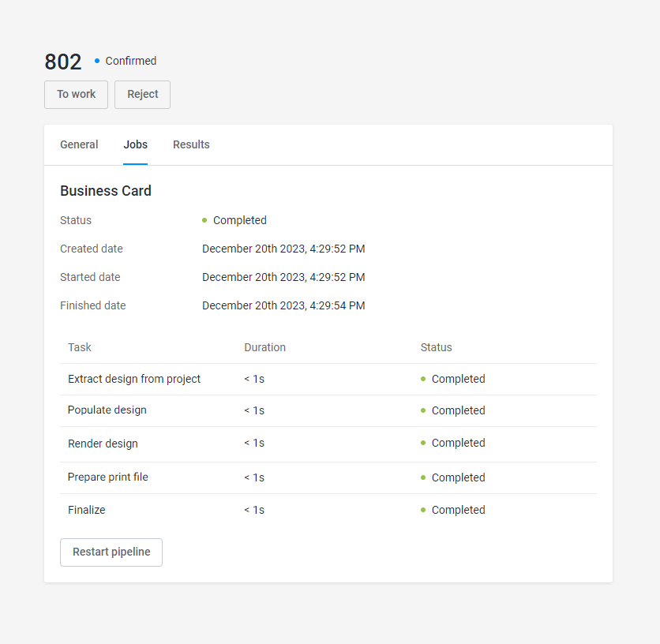Click the Reject button

click(x=142, y=94)
